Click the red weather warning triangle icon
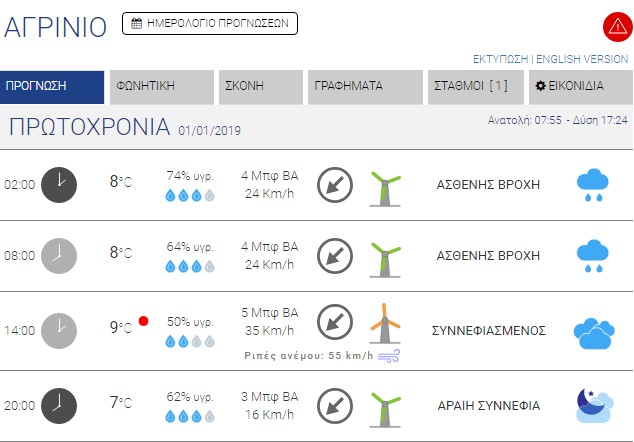 click(615, 26)
